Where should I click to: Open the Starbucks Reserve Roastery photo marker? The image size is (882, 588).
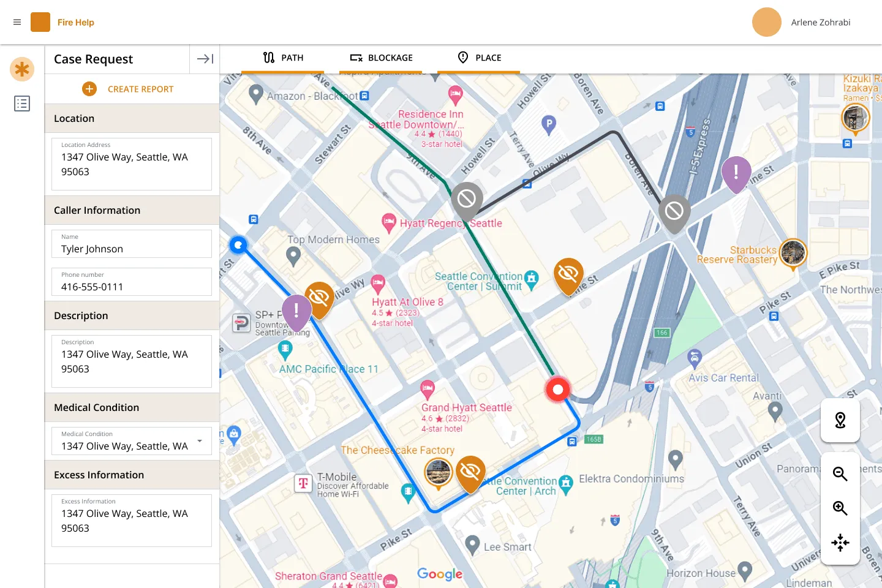tap(793, 252)
